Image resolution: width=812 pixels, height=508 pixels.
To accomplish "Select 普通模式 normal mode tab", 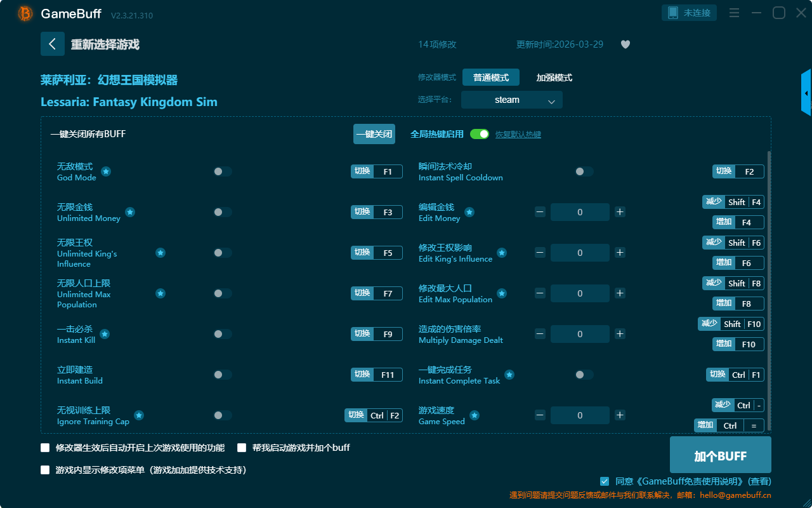I will (x=490, y=77).
